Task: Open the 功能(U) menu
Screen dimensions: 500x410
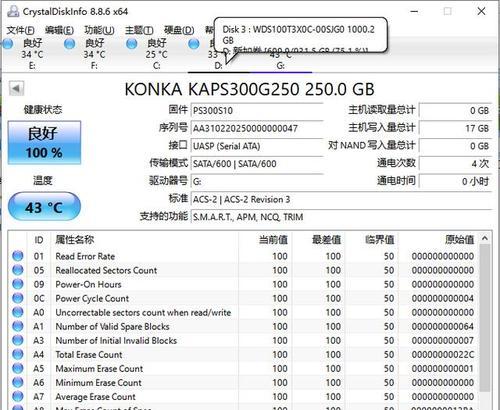Action: [99, 31]
